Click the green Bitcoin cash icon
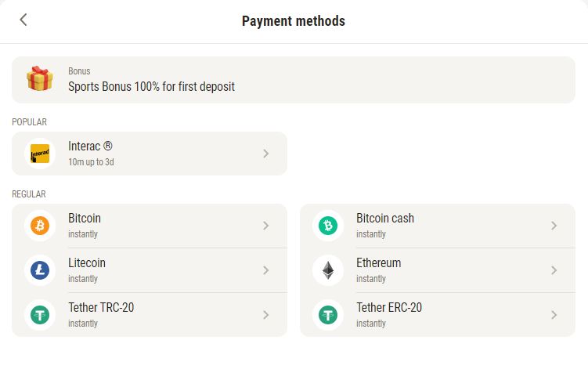Viewport: 588px width, 369px height. tap(328, 226)
